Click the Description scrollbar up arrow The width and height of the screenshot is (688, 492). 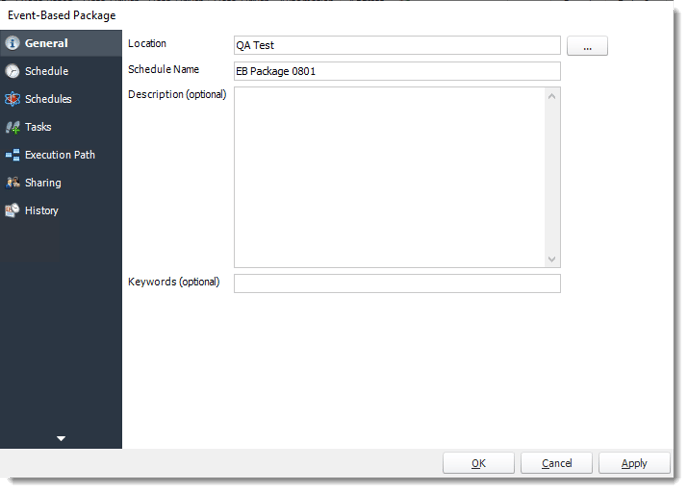coord(552,96)
